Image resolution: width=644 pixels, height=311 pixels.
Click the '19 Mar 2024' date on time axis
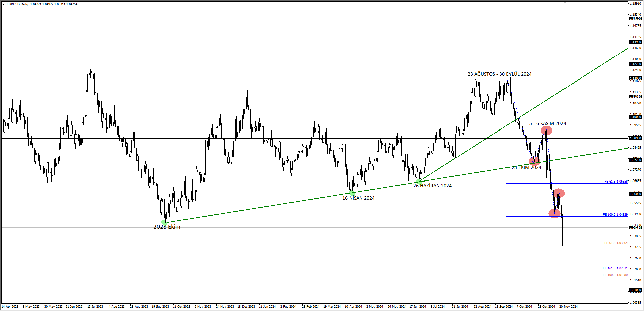click(332, 307)
